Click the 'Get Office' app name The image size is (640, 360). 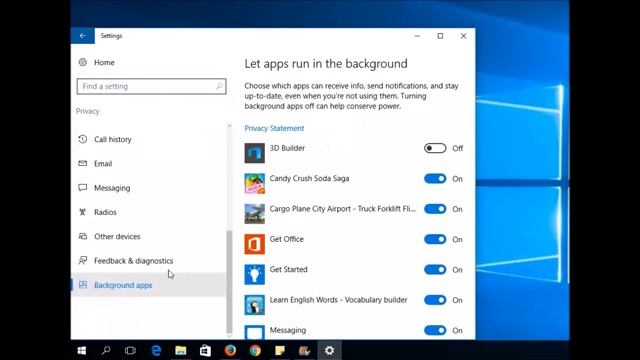click(x=287, y=239)
